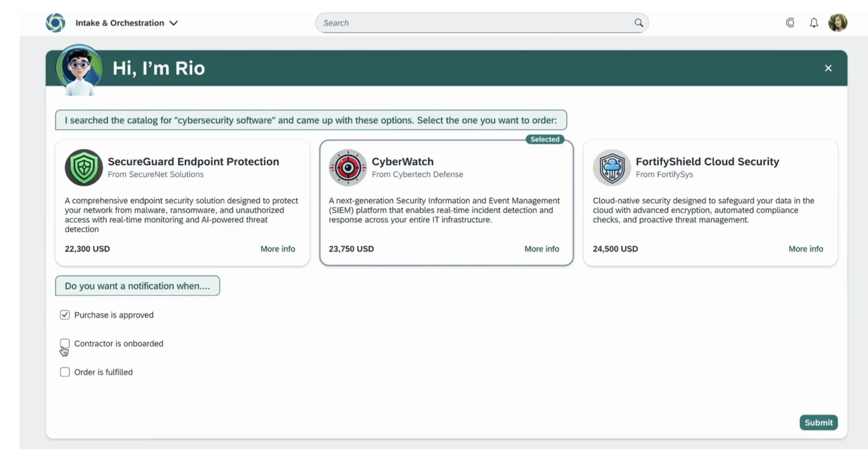Close the Rio assistant panel

click(x=828, y=68)
